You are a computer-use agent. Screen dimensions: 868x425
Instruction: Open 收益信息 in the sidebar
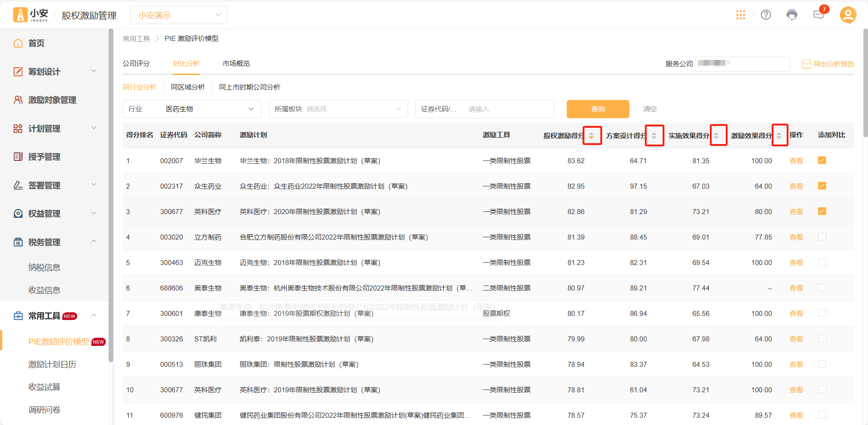[45, 290]
